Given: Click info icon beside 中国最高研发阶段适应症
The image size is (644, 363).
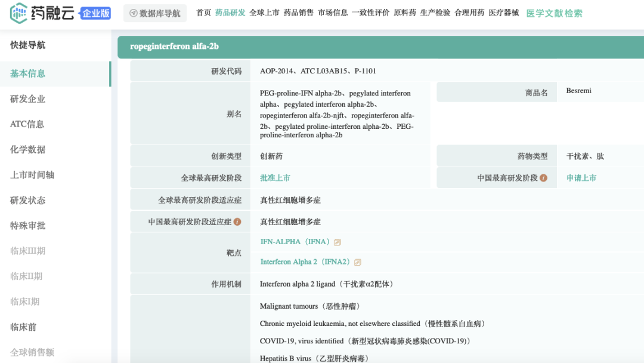Looking at the screenshot, I should [x=237, y=222].
